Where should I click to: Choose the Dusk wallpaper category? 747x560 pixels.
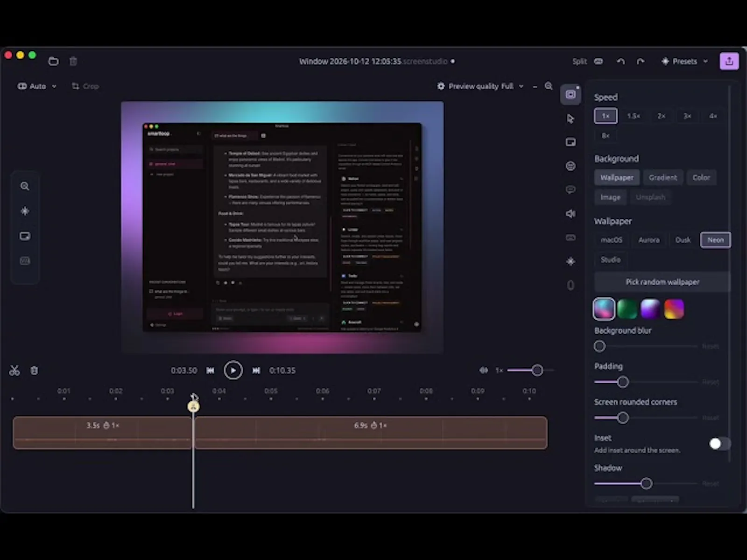pos(683,240)
